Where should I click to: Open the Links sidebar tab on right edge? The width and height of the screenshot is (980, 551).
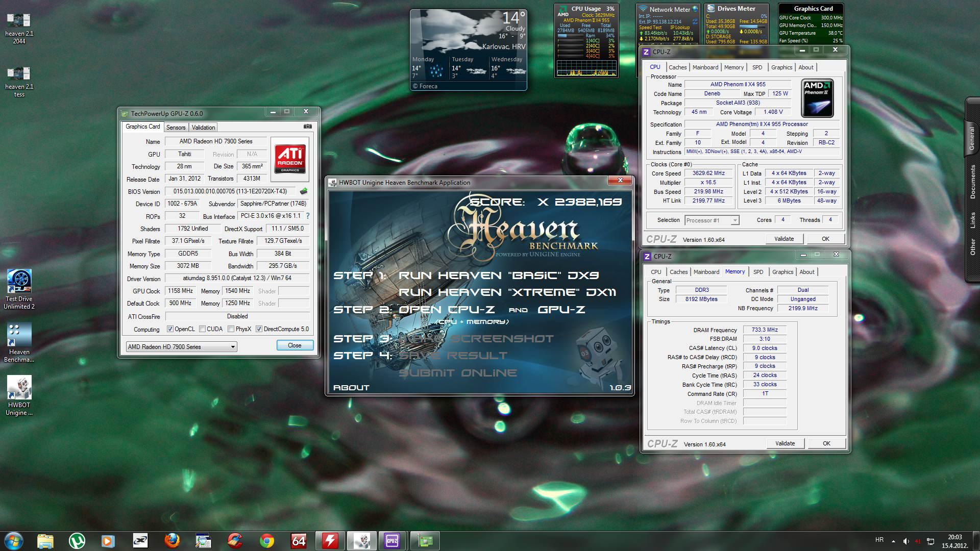pos(972,220)
